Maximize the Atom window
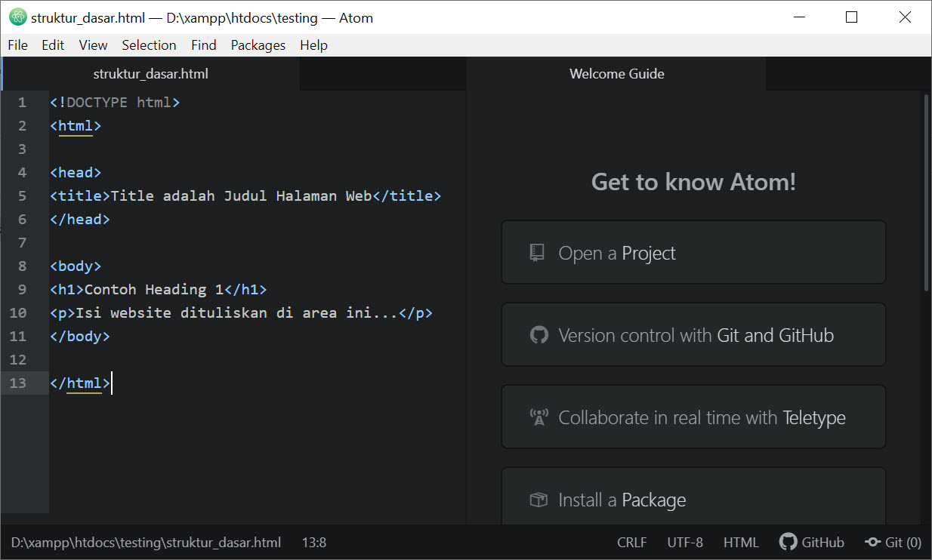The image size is (932, 560). pyautogui.click(x=851, y=17)
